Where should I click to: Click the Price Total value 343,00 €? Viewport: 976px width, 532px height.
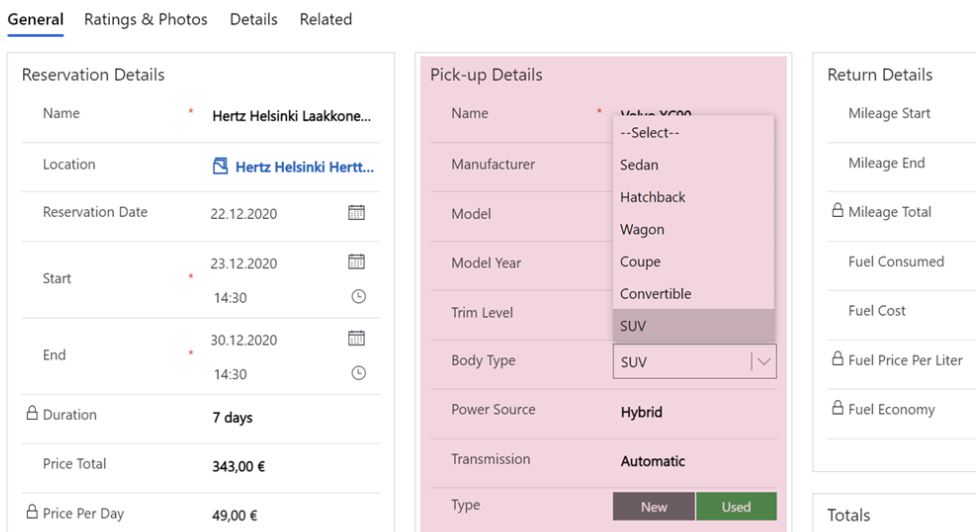[x=238, y=466]
